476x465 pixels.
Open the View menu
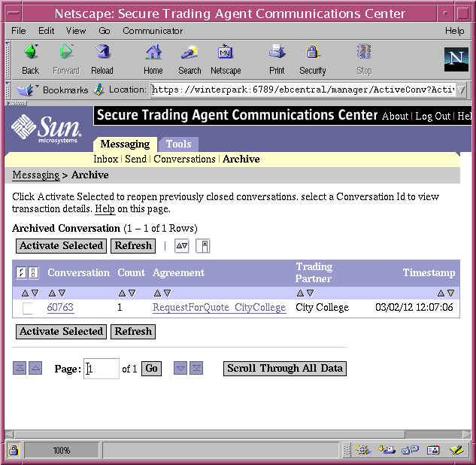76,31
